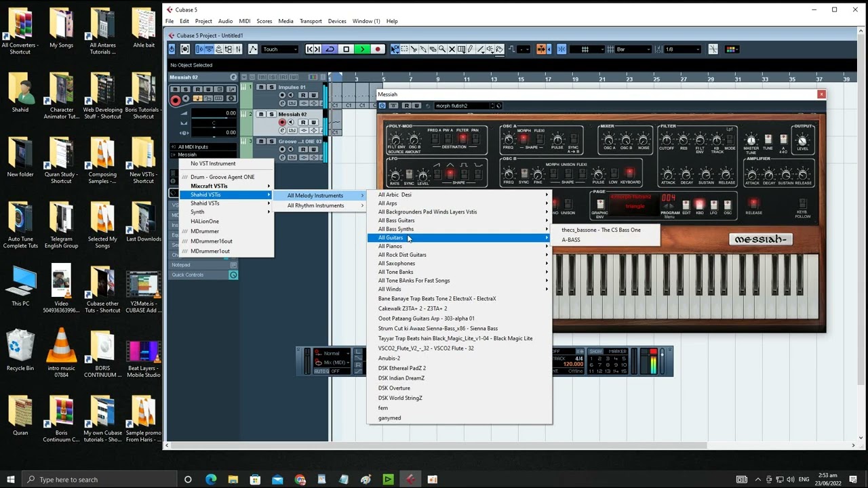Open the Edit Instrument 'e' in inspector
The height and width of the screenshot is (488, 868).
tap(233, 77)
